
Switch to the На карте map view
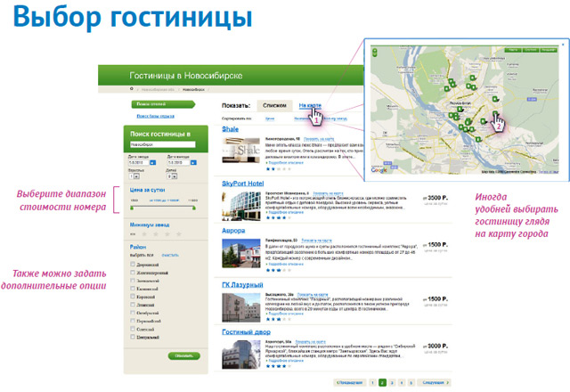pyautogui.click(x=310, y=105)
